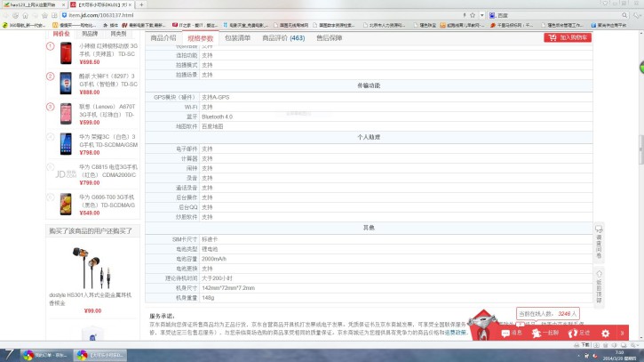Open the red bar settings gear
Image resolution: width=644 pixels, height=362 pixels.
[x=606, y=334]
